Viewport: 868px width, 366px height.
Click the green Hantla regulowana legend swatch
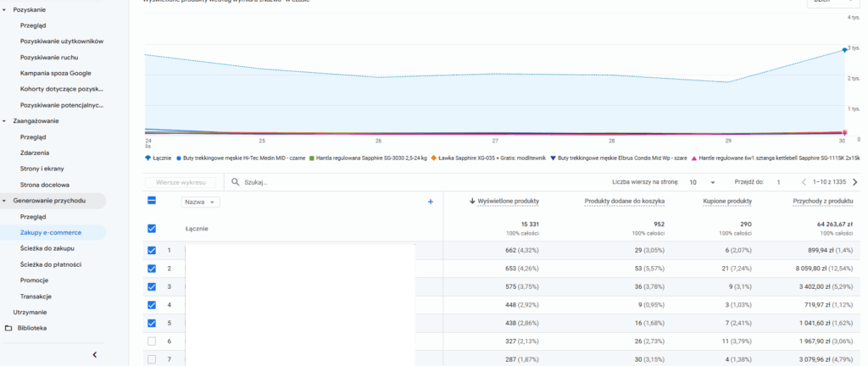(311, 158)
